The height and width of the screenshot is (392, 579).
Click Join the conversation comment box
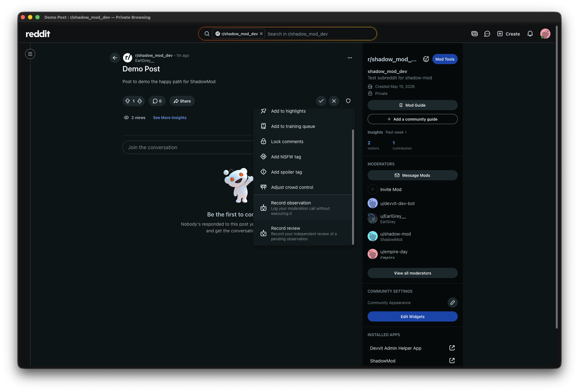188,147
